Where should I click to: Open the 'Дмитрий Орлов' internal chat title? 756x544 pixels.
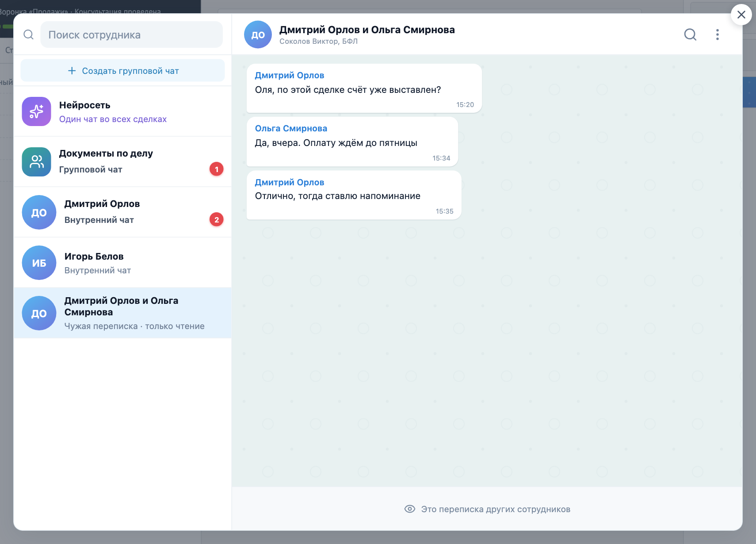point(102,204)
